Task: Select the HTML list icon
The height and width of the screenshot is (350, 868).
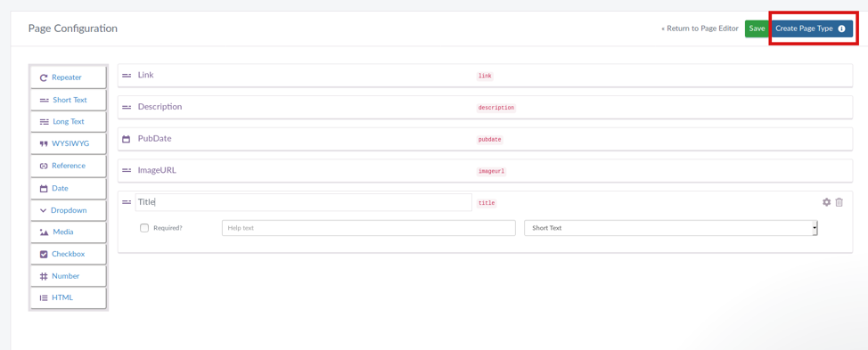Action: coord(44,297)
